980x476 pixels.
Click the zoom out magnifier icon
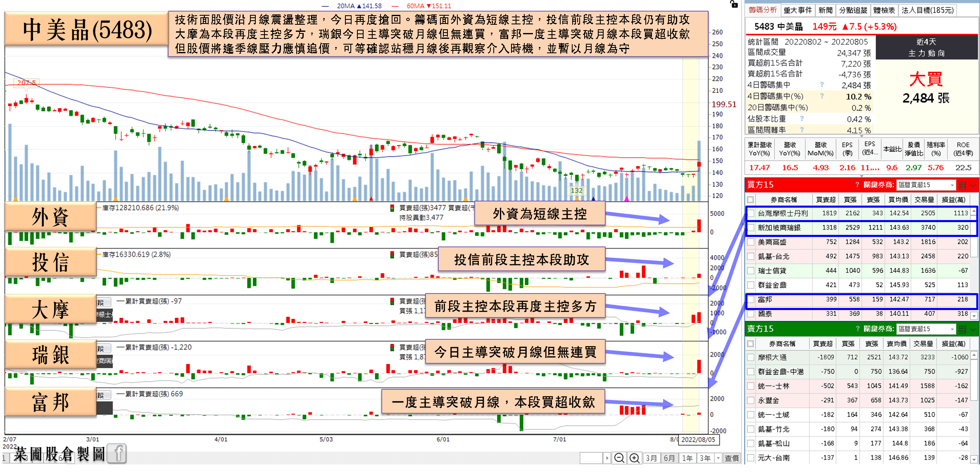(x=619, y=458)
